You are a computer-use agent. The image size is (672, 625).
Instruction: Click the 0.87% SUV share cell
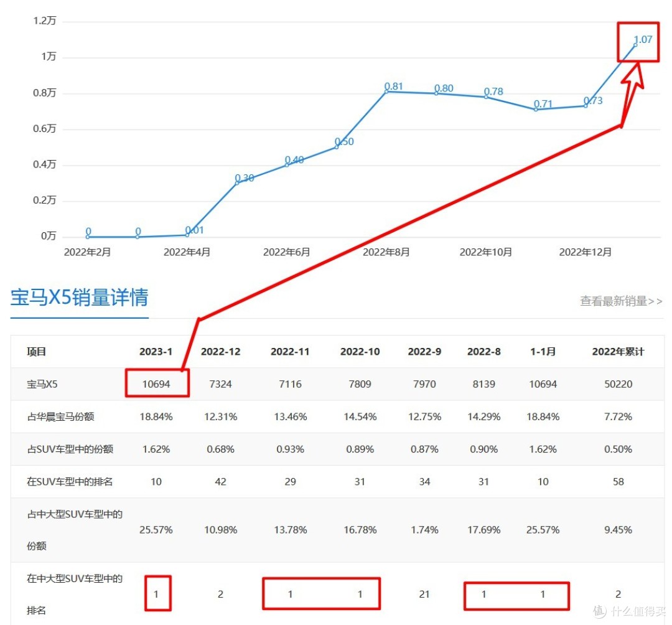[425, 449]
